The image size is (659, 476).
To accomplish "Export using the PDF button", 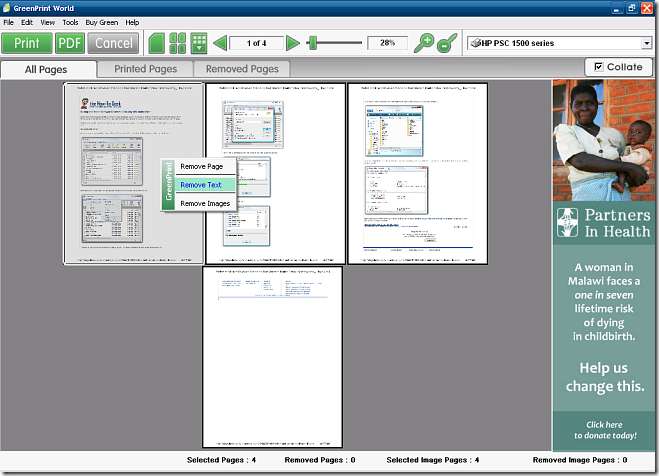I will pyautogui.click(x=70, y=43).
